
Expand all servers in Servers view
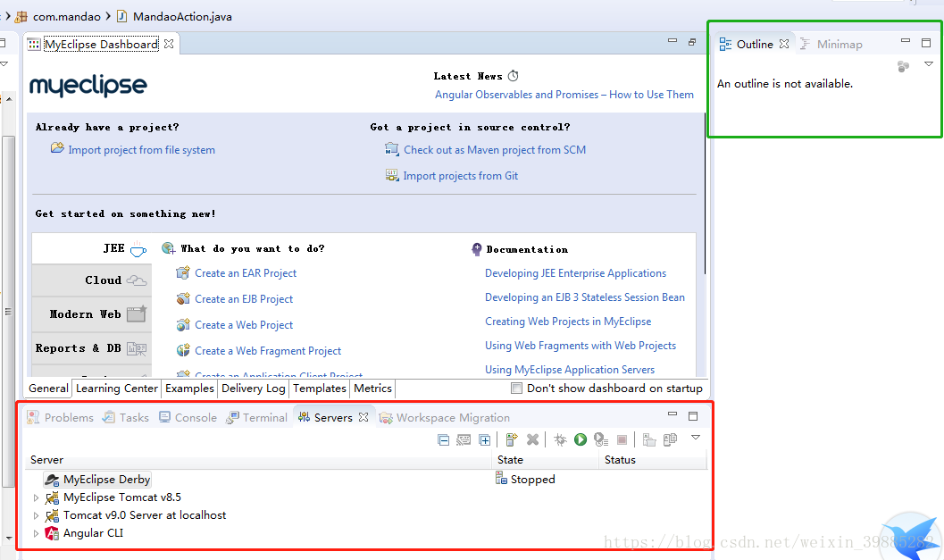click(x=485, y=440)
